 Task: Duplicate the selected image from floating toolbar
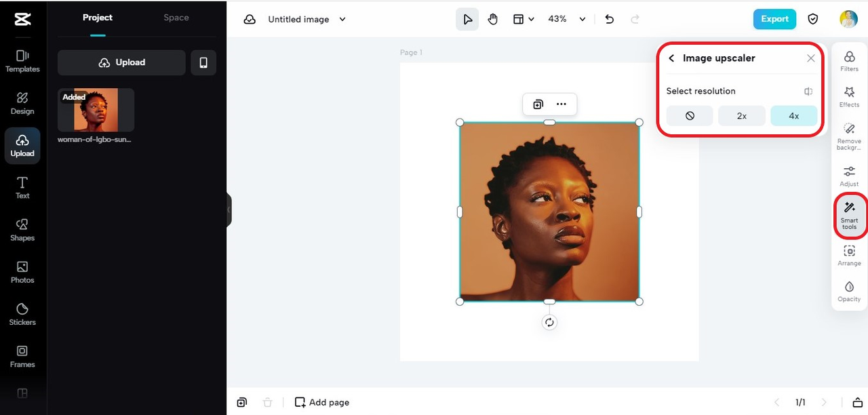pos(538,104)
